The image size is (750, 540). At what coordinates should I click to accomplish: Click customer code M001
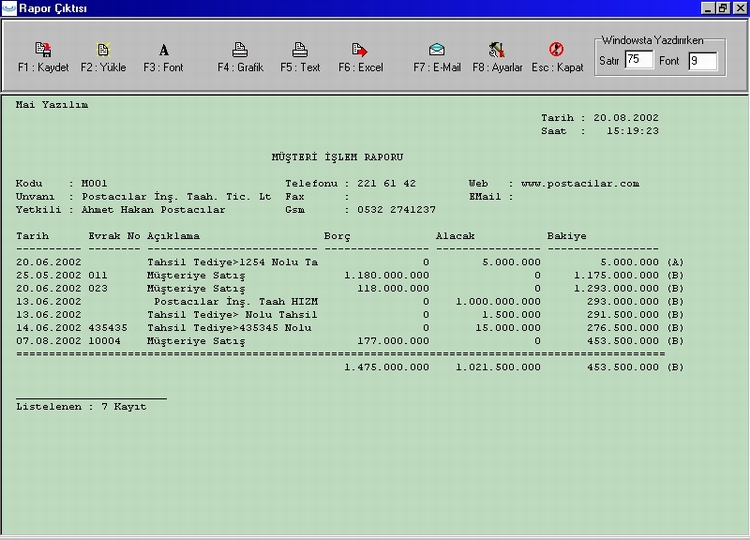pos(94,183)
